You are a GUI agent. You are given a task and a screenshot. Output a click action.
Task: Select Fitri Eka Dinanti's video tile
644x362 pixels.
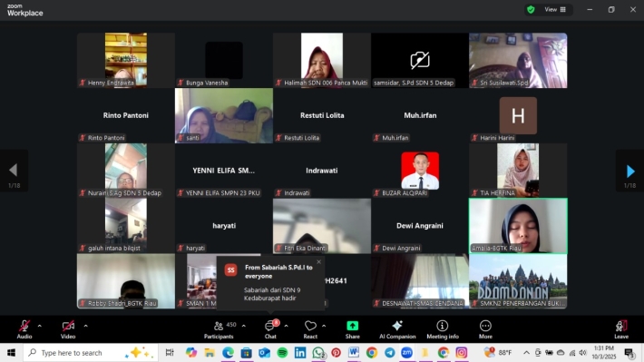coord(322,226)
